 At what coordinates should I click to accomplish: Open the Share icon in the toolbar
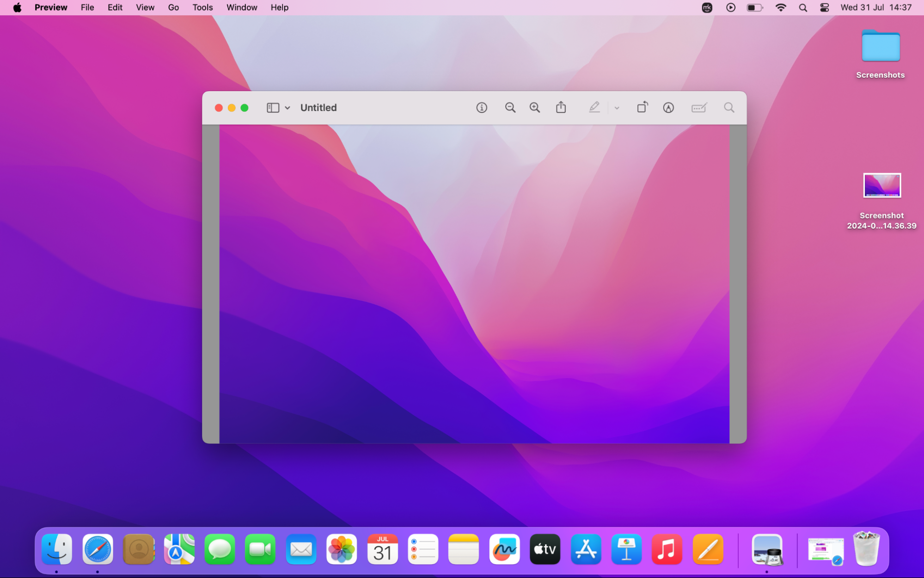561,108
